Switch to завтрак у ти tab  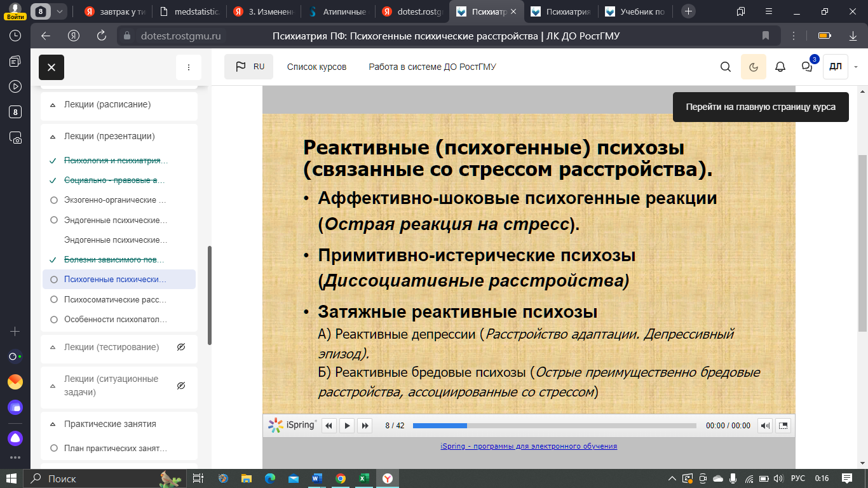(114, 11)
